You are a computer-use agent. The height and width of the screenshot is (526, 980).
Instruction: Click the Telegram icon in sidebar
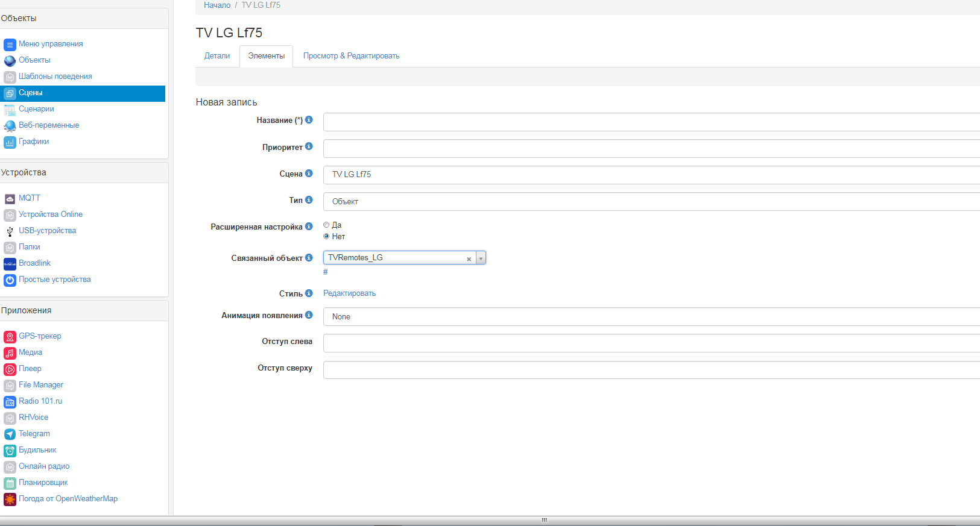10,434
